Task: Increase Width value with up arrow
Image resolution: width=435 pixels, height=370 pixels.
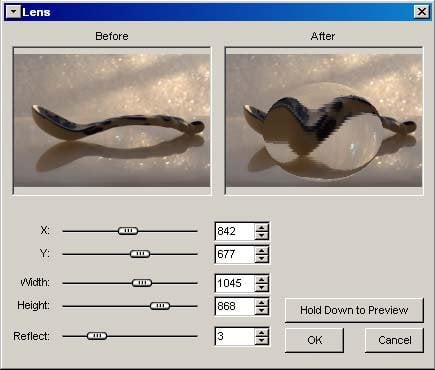Action: point(262,279)
